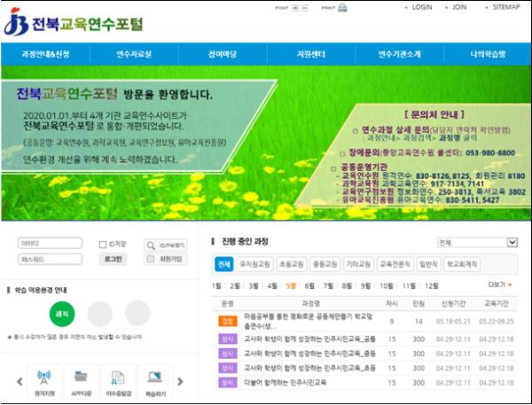Select the 전체 category filter
Image resolution: width=532 pixels, height=405 pixels.
coord(223,265)
